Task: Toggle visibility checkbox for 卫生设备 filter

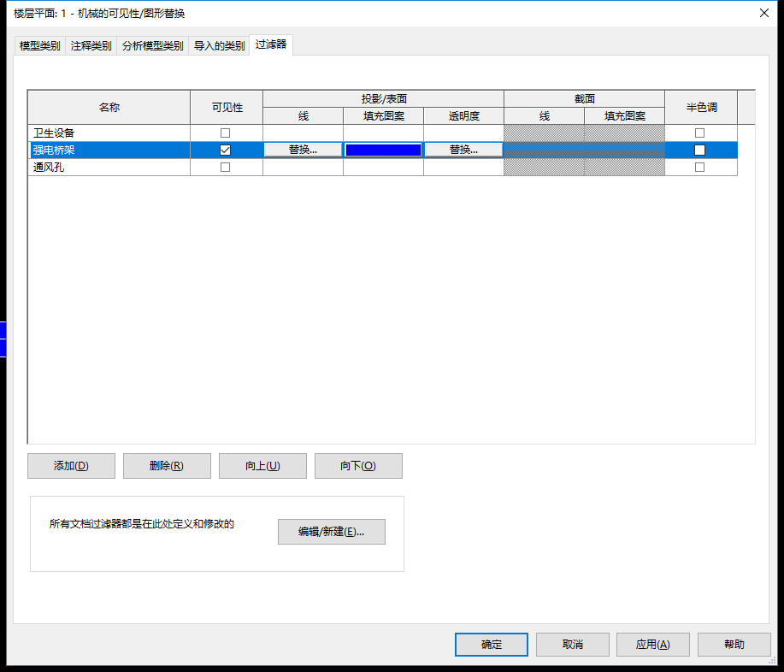Action: (226, 133)
